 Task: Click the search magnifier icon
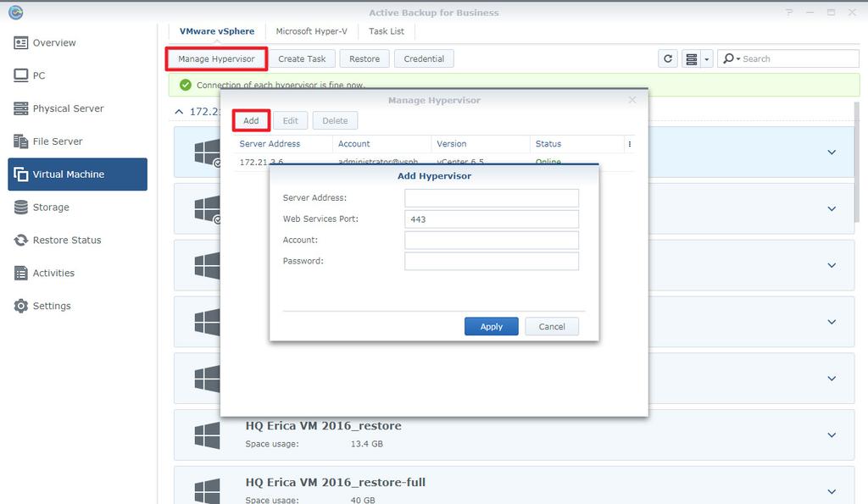tap(728, 58)
